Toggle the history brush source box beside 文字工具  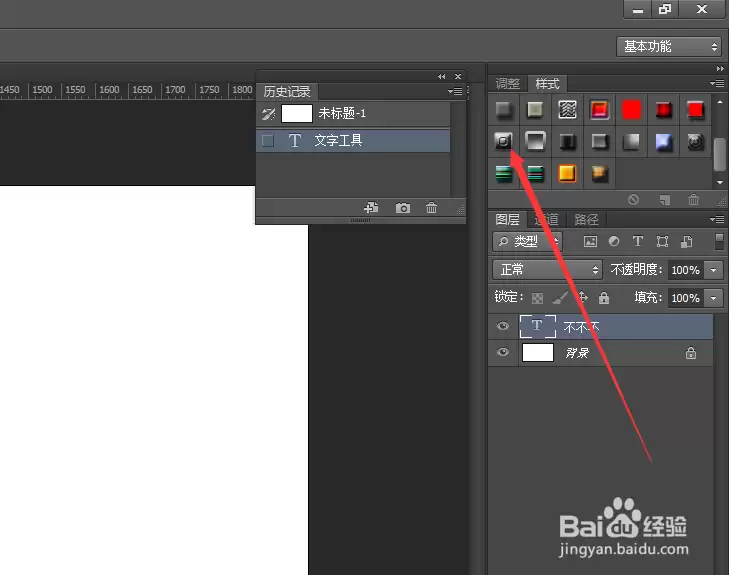pos(268,140)
